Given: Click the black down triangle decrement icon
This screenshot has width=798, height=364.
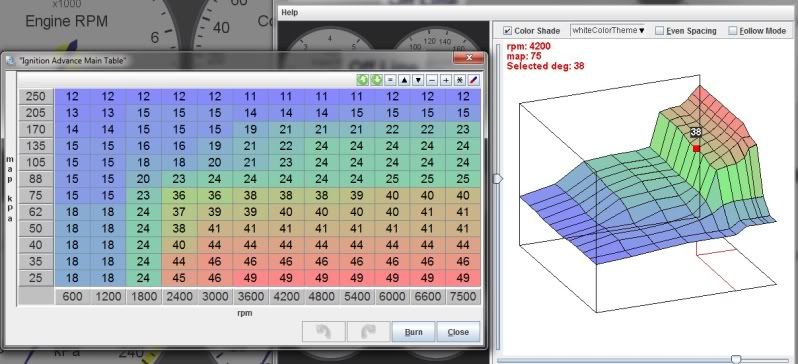Looking at the screenshot, I should [418, 80].
